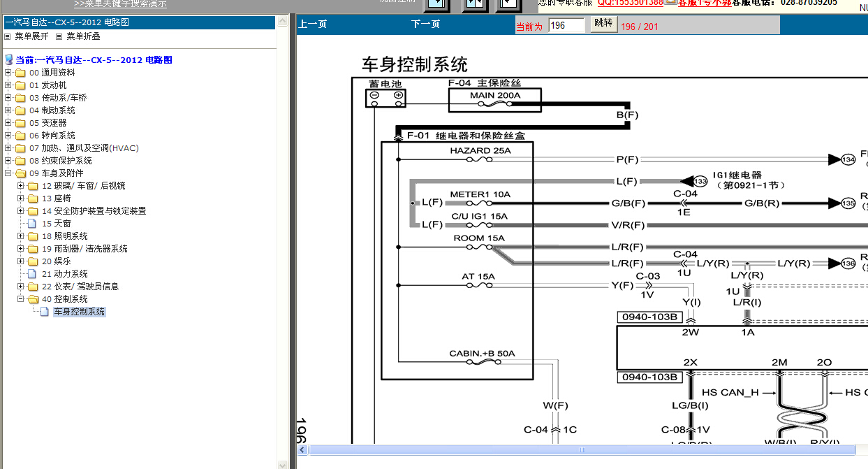Expand the 12 玻璃/车窗/后视镜 subfolder

point(20,186)
